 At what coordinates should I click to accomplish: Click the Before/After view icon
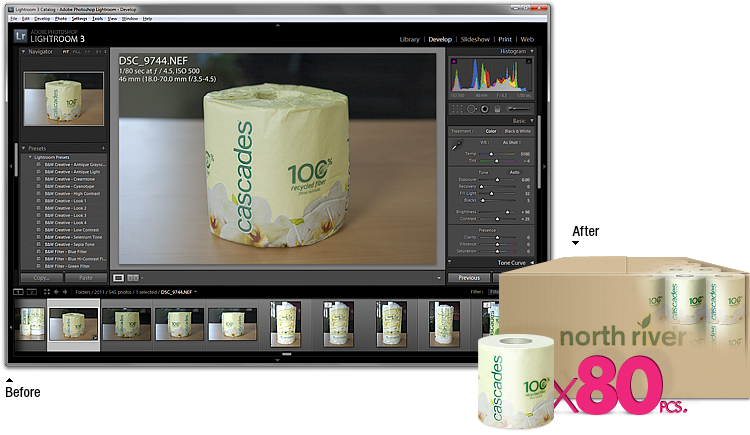click(133, 277)
